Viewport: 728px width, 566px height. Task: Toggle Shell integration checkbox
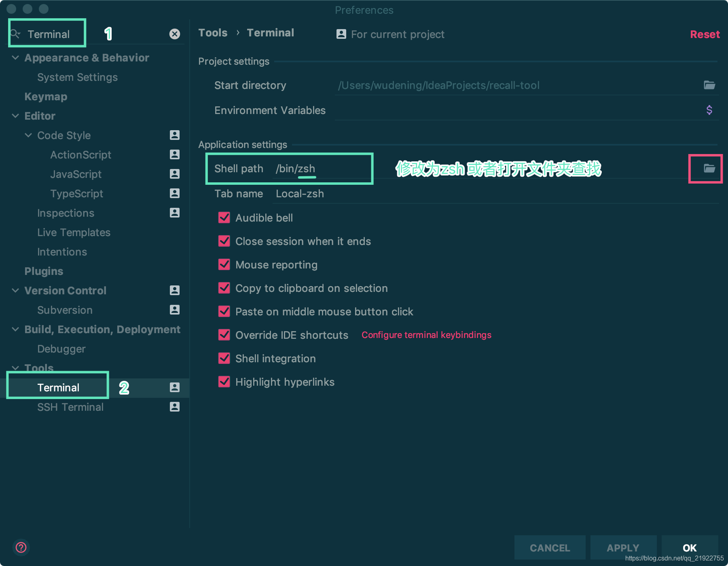pos(224,358)
